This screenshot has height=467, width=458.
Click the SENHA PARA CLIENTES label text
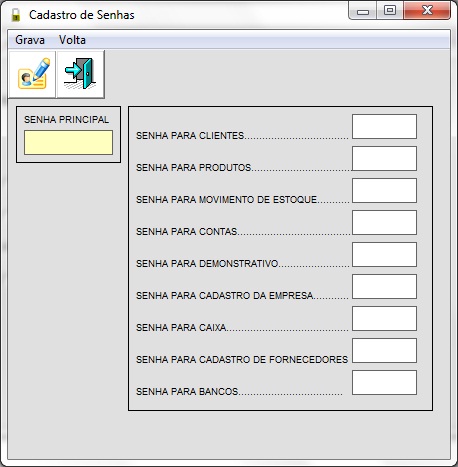[190, 136]
